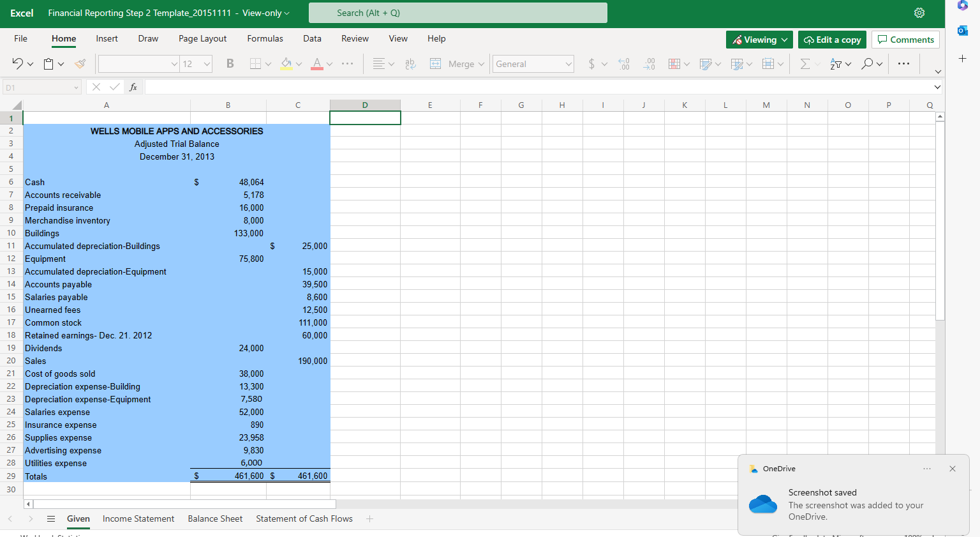Open more ribbon commands ellipsis

[x=903, y=63]
